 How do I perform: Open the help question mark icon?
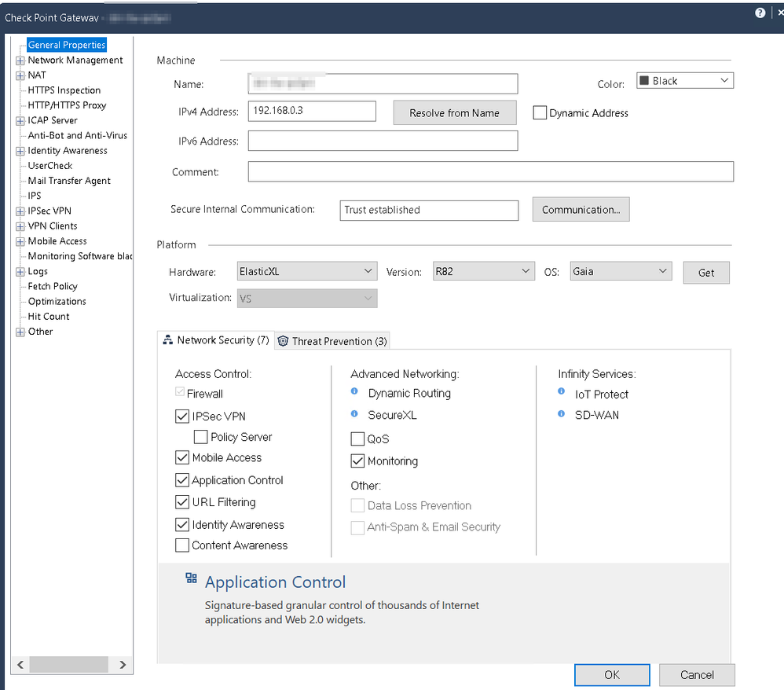pos(760,13)
